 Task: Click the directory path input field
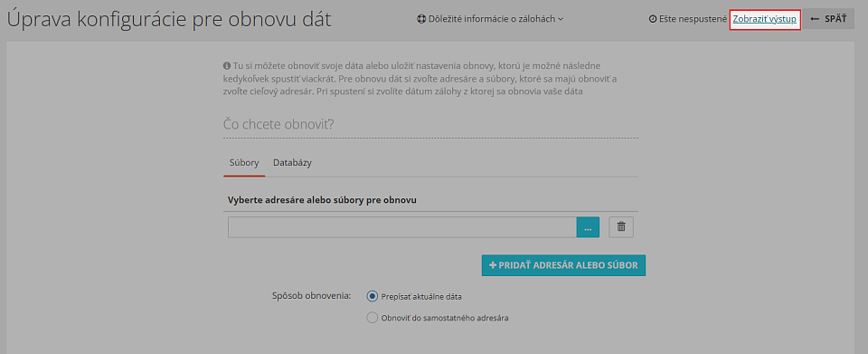coord(402,227)
